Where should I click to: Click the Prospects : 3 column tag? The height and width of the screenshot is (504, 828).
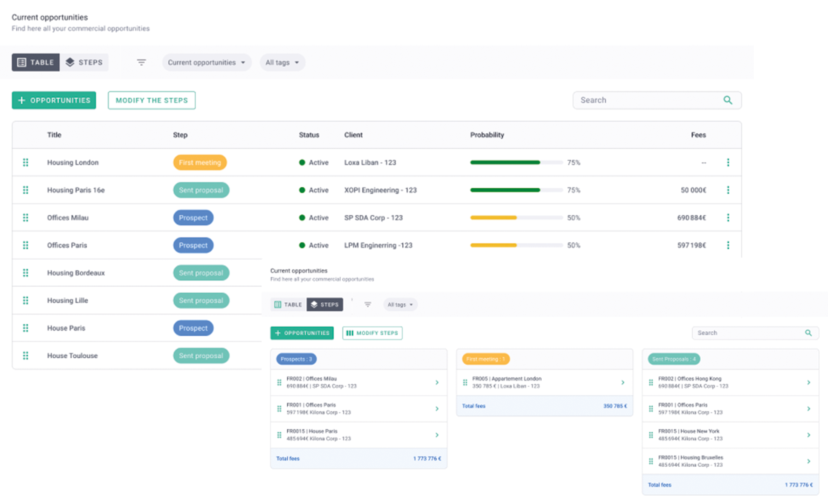[x=296, y=359]
